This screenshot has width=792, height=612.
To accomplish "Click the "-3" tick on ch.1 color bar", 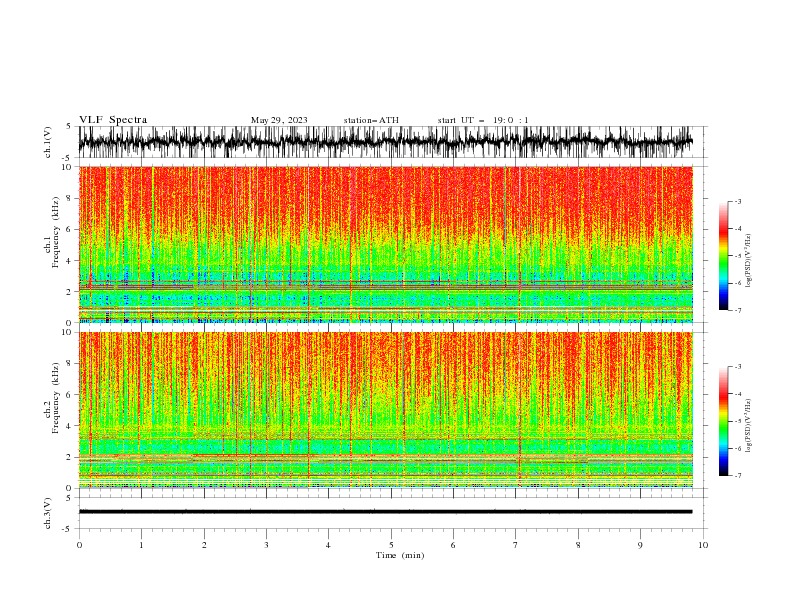I will [738, 201].
